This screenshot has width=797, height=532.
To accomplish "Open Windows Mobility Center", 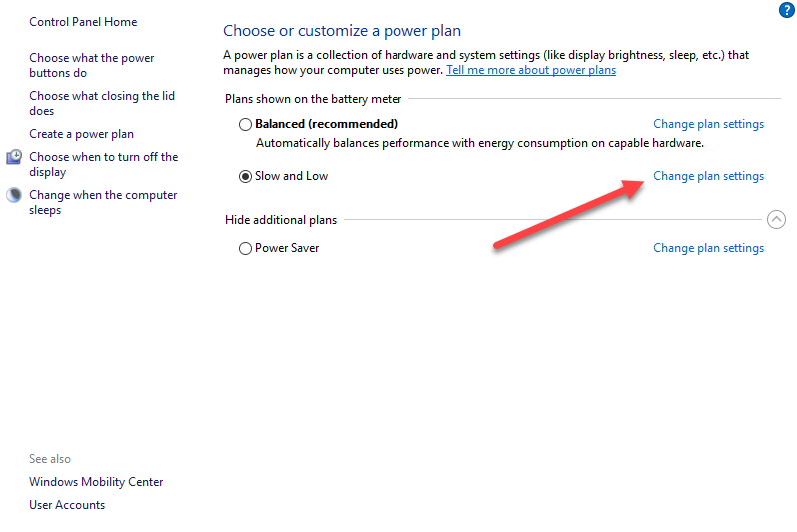I will coord(96,482).
